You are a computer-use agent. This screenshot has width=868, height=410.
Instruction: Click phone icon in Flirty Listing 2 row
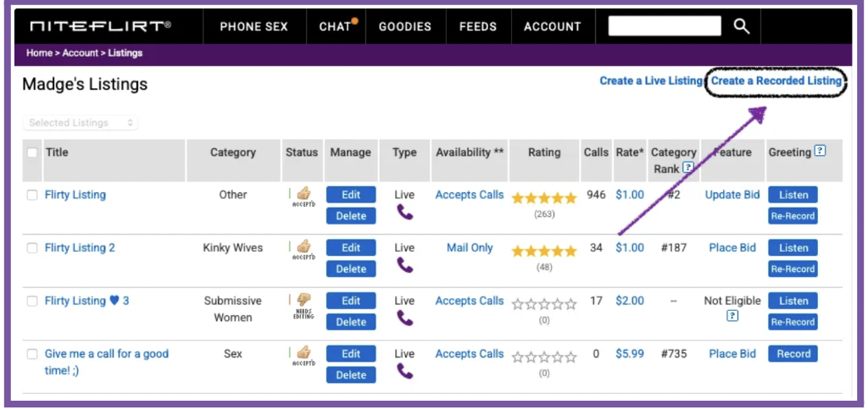pyautogui.click(x=404, y=266)
